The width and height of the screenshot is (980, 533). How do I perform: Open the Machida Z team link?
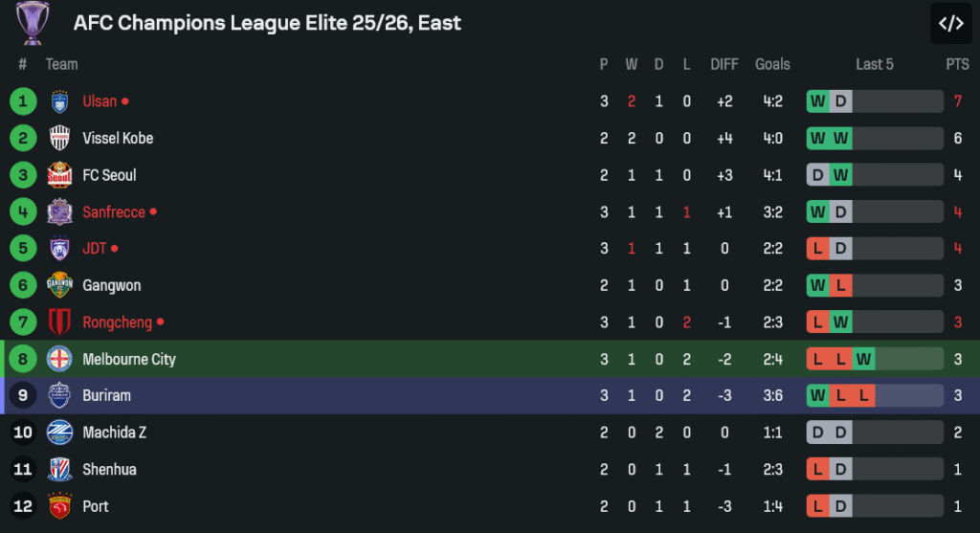[x=115, y=433]
